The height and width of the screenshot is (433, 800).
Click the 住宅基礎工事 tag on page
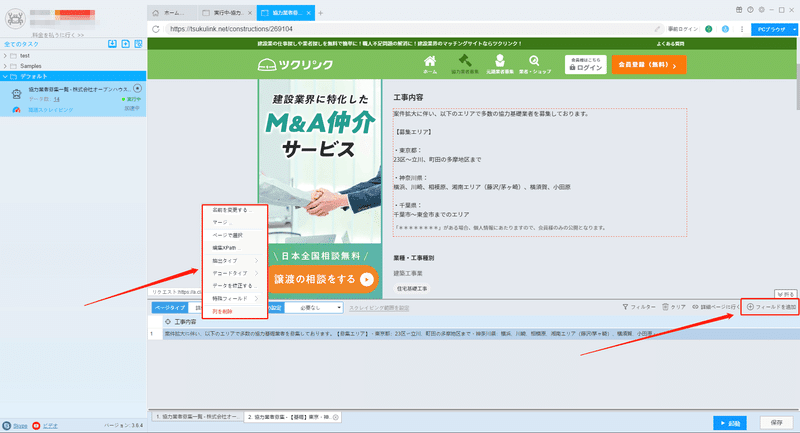click(x=412, y=289)
